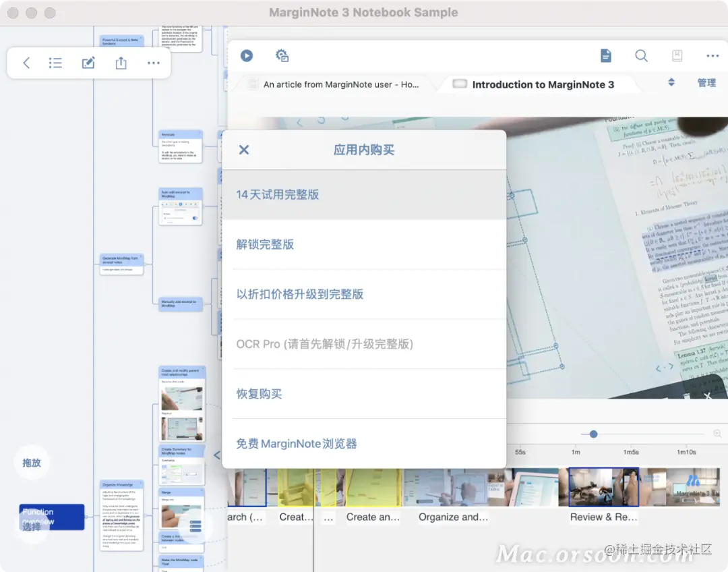Click the 拖放 drag mode button
Viewport: 728px width, 572px height.
tap(32, 463)
